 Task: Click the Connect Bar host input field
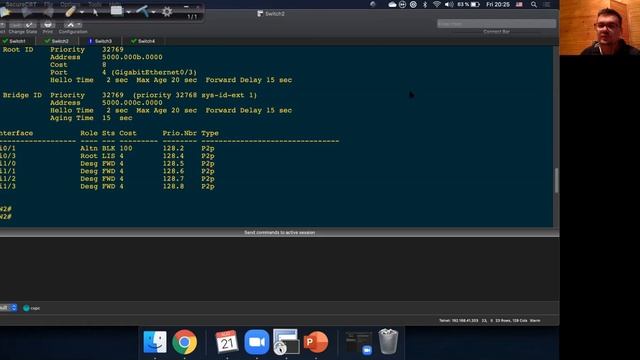coord(496,24)
